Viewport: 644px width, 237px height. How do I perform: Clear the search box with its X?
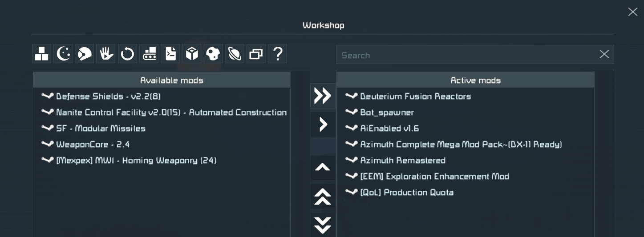click(604, 54)
